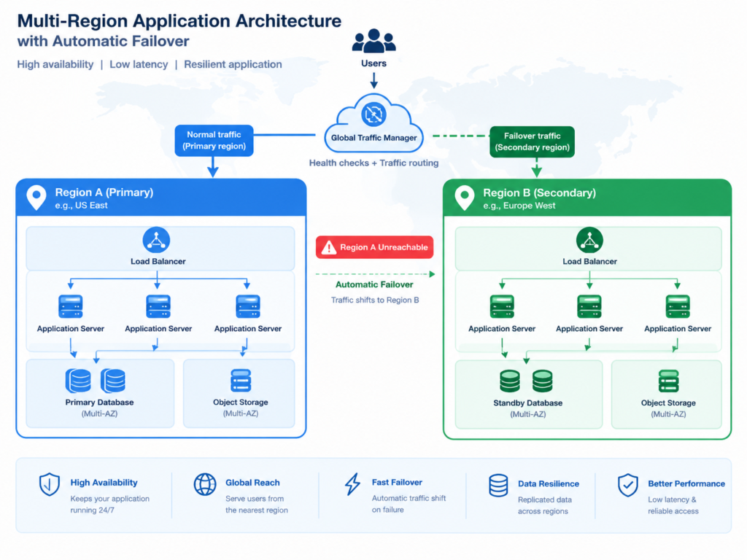Click Serve users from the nearest region text
Viewport: 747px width, 560px height.
coord(257,505)
